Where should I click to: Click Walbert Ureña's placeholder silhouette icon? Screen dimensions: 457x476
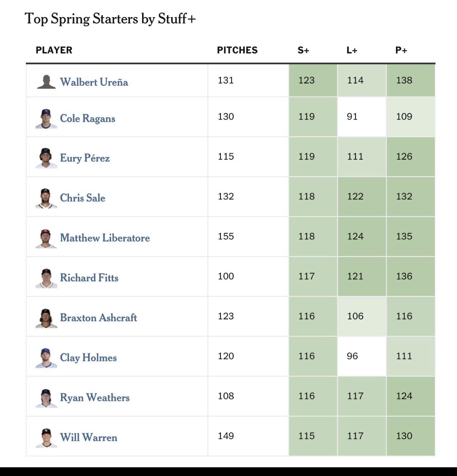(x=46, y=82)
